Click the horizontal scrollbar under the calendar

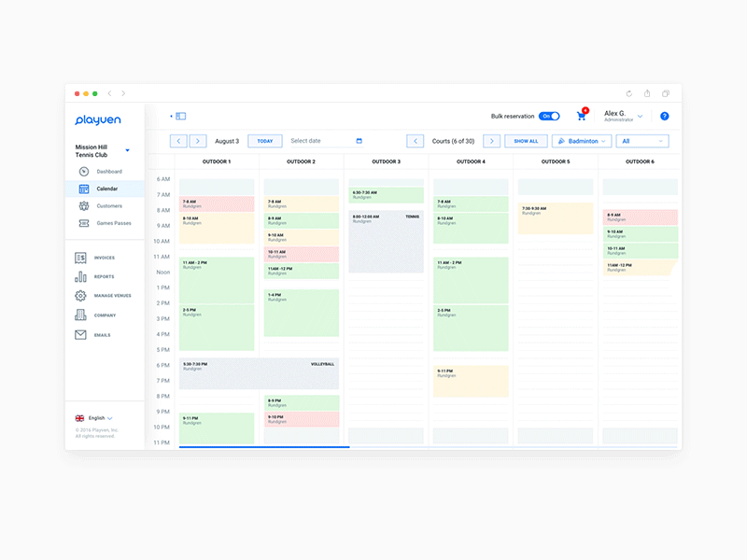click(x=264, y=447)
